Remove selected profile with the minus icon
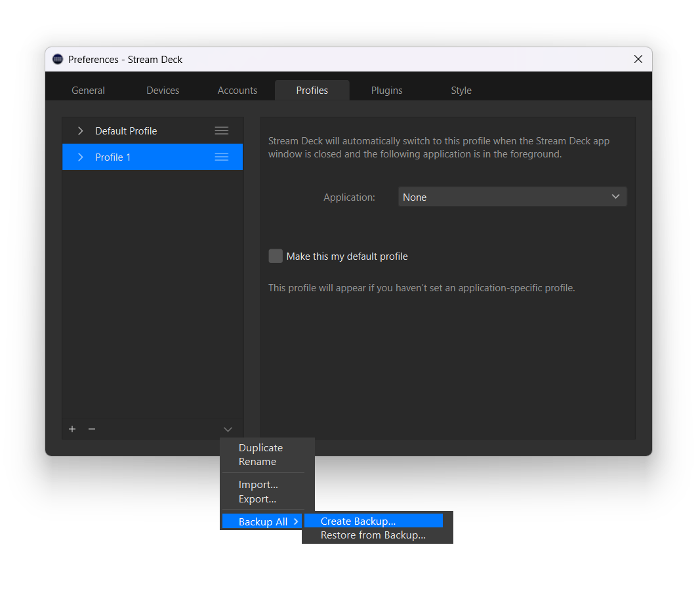The height and width of the screenshot is (591, 700). click(92, 429)
